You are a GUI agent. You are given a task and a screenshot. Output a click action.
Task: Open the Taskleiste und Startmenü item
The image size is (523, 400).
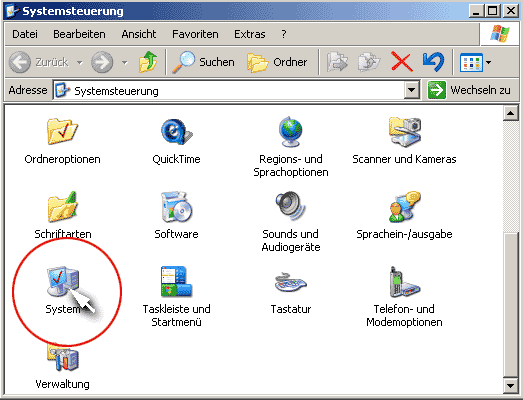[176, 281]
